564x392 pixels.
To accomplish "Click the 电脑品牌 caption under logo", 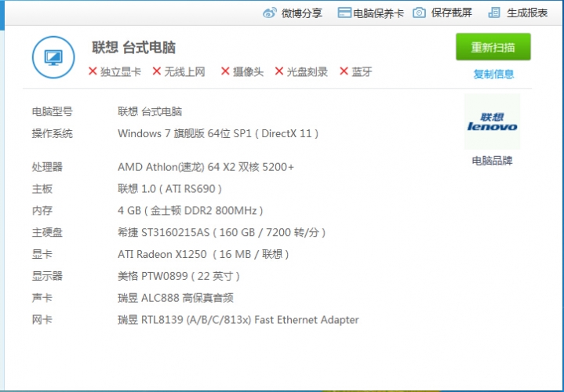I will tap(492, 161).
